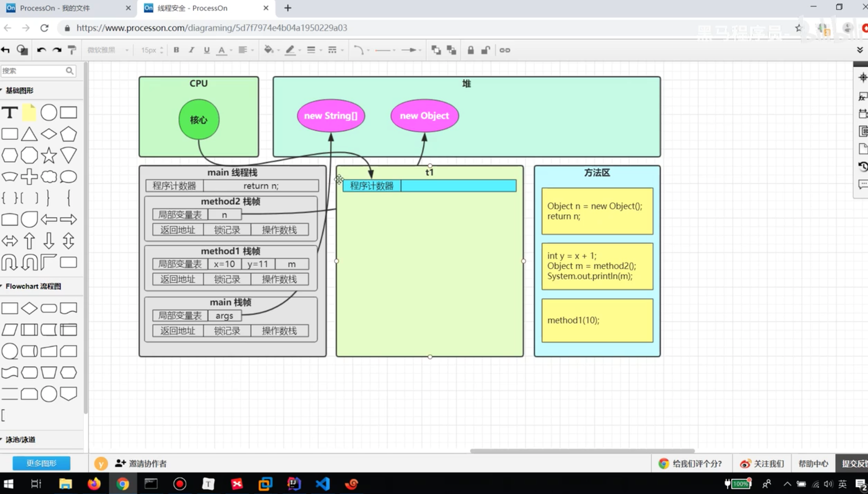Click the format painter icon
The height and width of the screenshot is (494, 868).
click(72, 50)
